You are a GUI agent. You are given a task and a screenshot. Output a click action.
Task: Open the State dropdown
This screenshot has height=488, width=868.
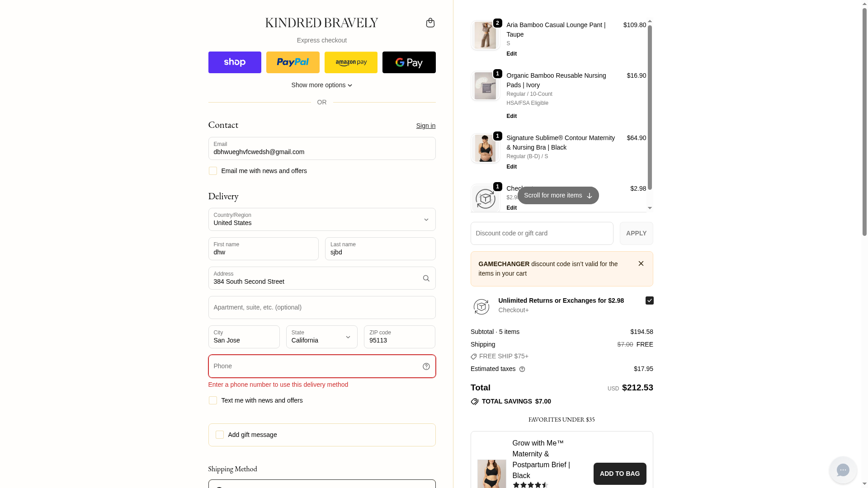321,337
